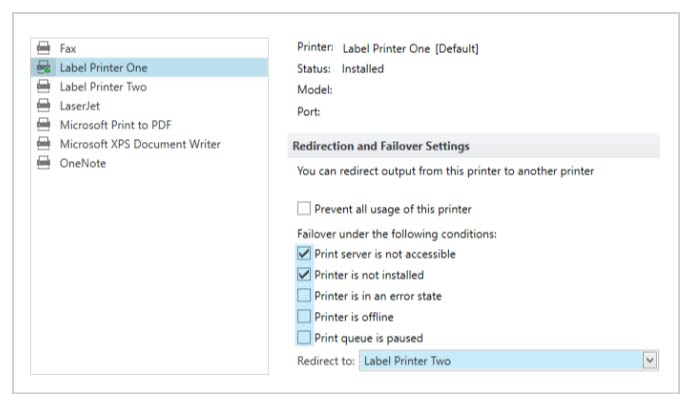Image resolution: width=691 pixels, height=405 pixels.
Task: Select OneNote in the printer list
Action: (149, 163)
